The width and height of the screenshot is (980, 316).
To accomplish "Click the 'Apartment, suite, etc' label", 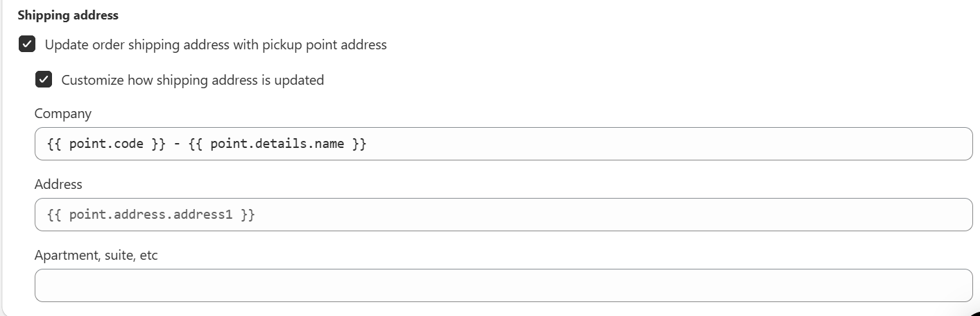I will [x=96, y=255].
